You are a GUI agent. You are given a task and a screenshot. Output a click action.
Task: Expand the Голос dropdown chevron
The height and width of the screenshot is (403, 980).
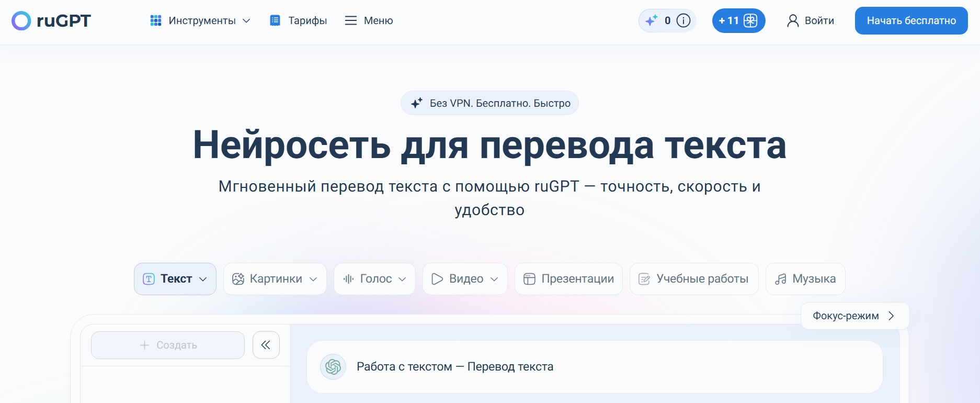[402, 279]
